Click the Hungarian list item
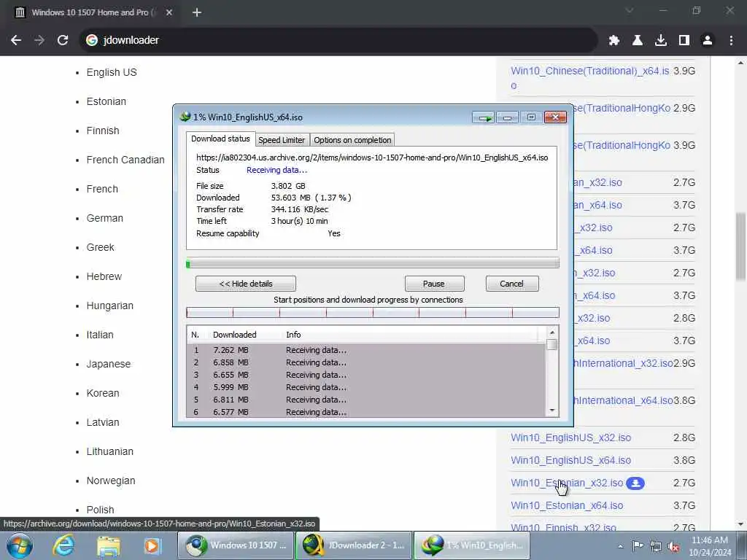 point(109,306)
